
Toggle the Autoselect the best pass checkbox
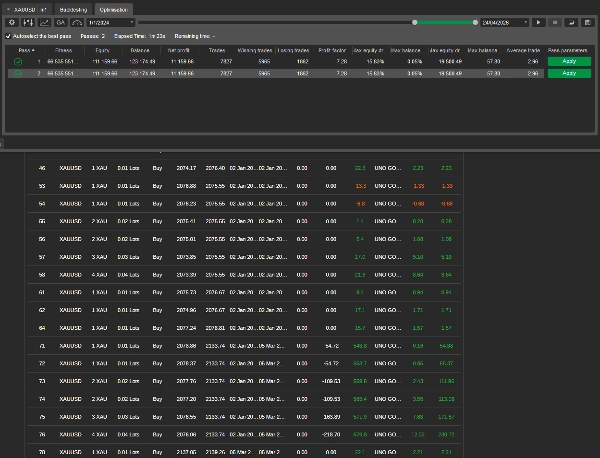[x=9, y=36]
